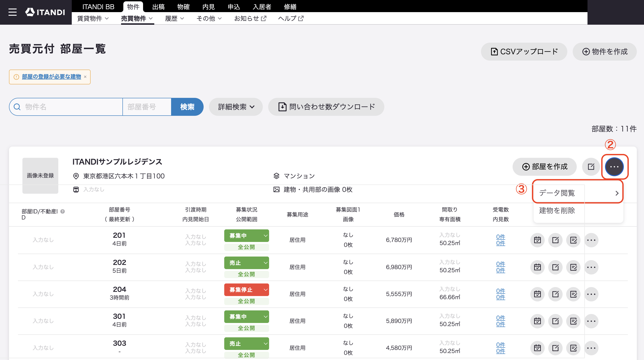Open more options dots for room 301
The width and height of the screenshot is (644, 360).
591,321
